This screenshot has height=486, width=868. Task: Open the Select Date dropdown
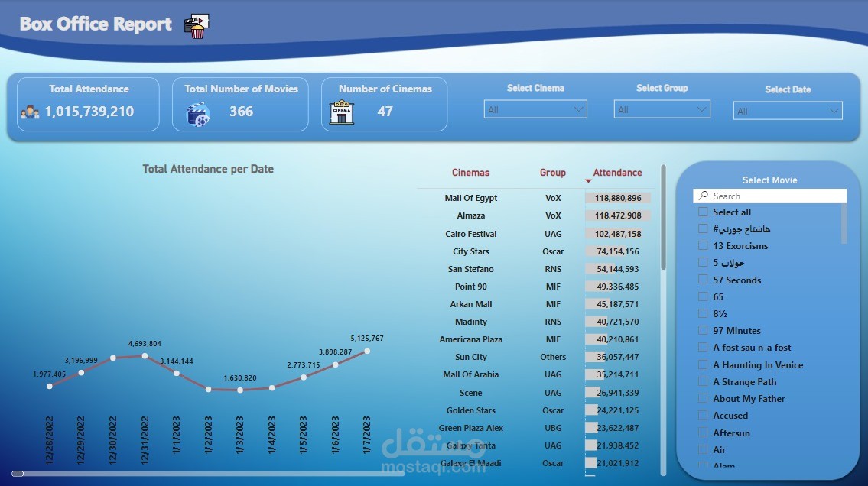tap(787, 111)
